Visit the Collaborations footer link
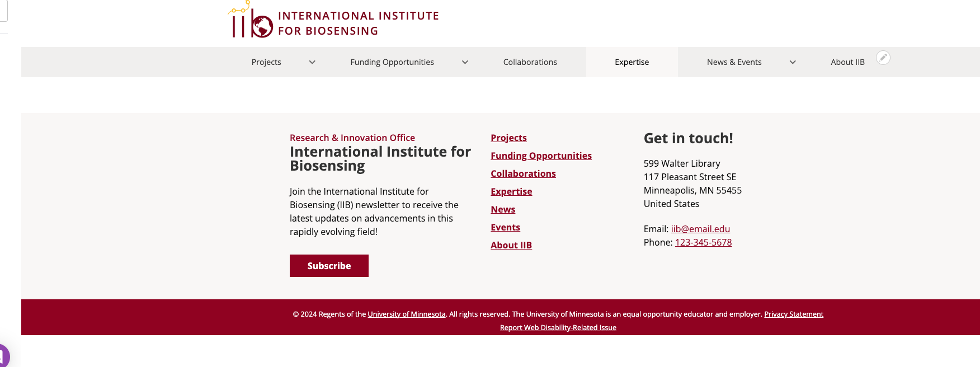 [523, 173]
